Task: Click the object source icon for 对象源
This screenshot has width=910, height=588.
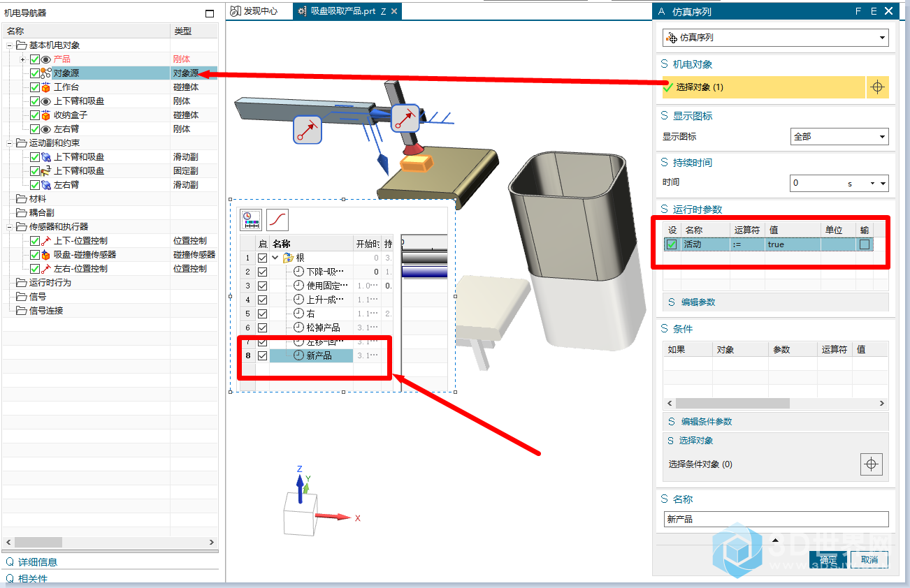Action: pyautogui.click(x=46, y=73)
